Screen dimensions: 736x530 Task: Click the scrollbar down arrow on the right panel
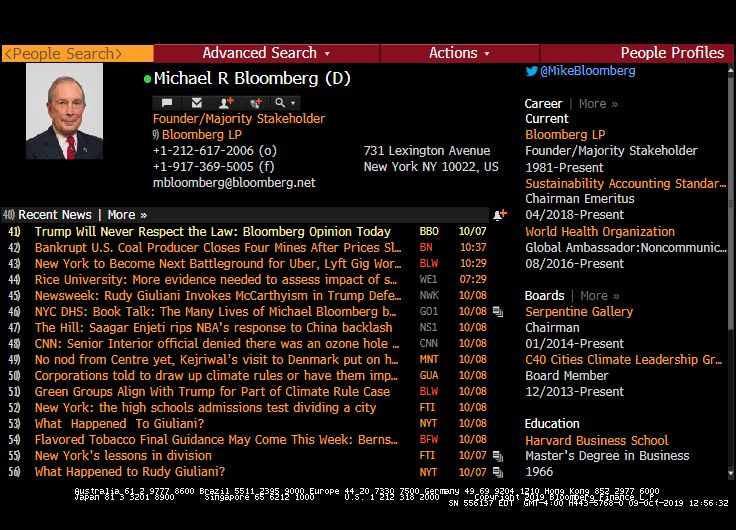click(x=730, y=473)
